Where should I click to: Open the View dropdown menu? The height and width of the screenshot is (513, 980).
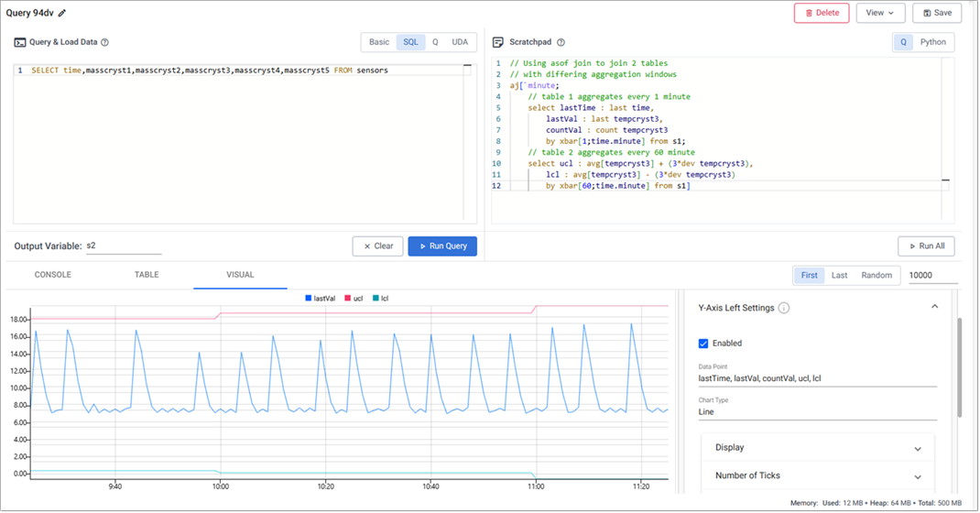(x=880, y=13)
